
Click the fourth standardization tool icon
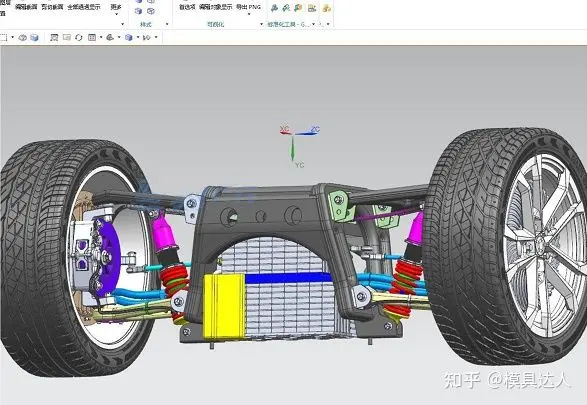click(x=312, y=8)
